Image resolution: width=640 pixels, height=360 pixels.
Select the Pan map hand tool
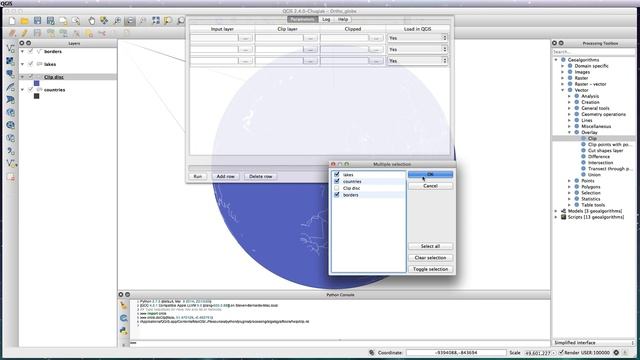click(x=92, y=20)
